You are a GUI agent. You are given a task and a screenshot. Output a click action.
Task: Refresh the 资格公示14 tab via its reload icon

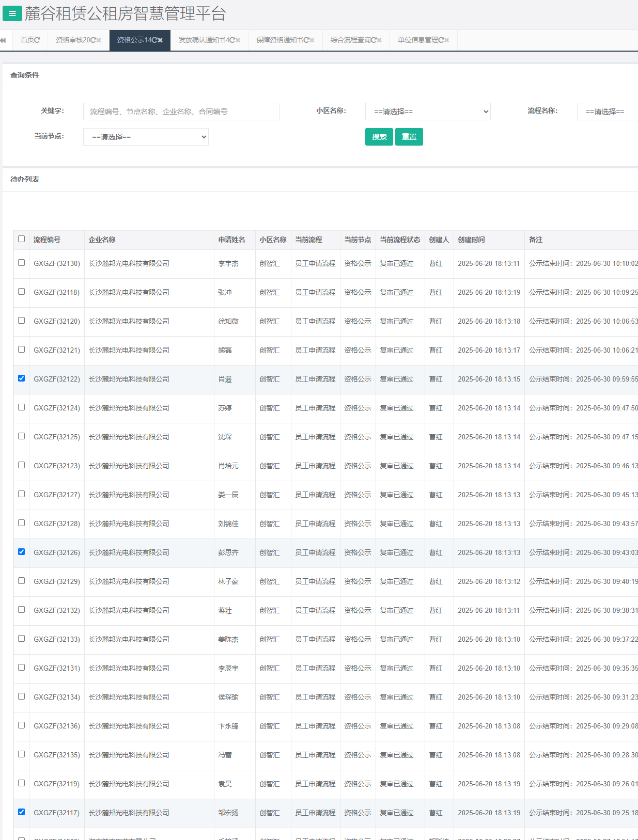pos(154,40)
